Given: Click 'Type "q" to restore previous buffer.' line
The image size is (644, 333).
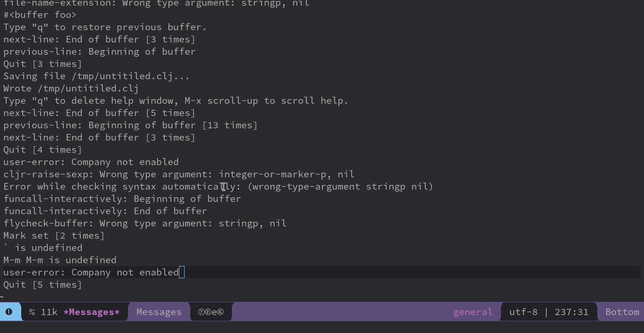Looking at the screenshot, I should [105, 27].
